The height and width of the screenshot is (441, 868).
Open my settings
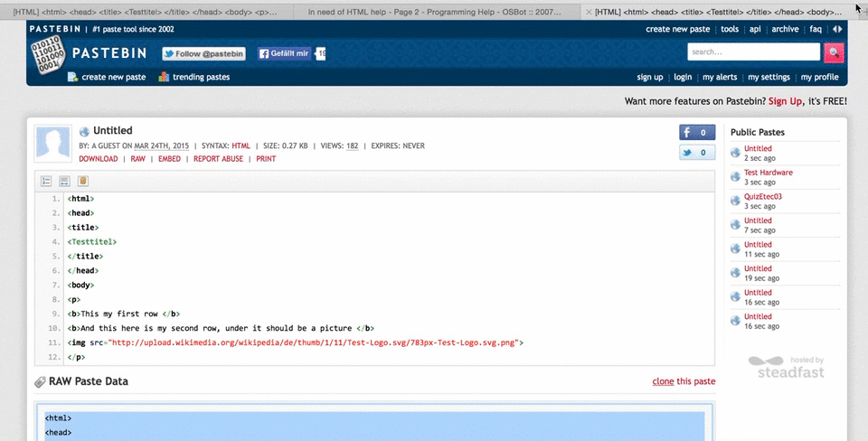coord(769,77)
